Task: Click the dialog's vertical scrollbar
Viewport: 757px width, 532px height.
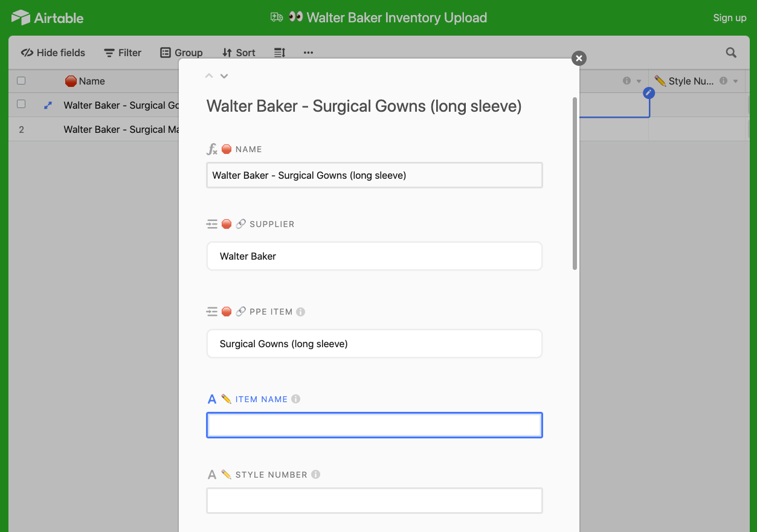Action: point(575,183)
